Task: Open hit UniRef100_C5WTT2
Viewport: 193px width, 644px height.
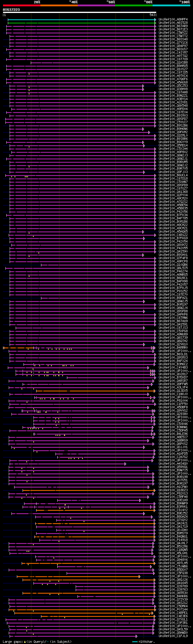Action: click(173, 36)
